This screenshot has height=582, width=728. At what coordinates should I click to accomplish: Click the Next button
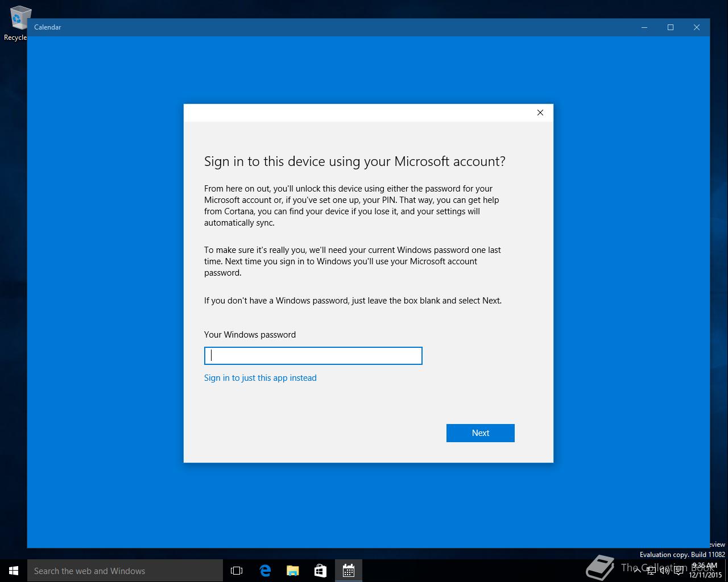pyautogui.click(x=480, y=433)
